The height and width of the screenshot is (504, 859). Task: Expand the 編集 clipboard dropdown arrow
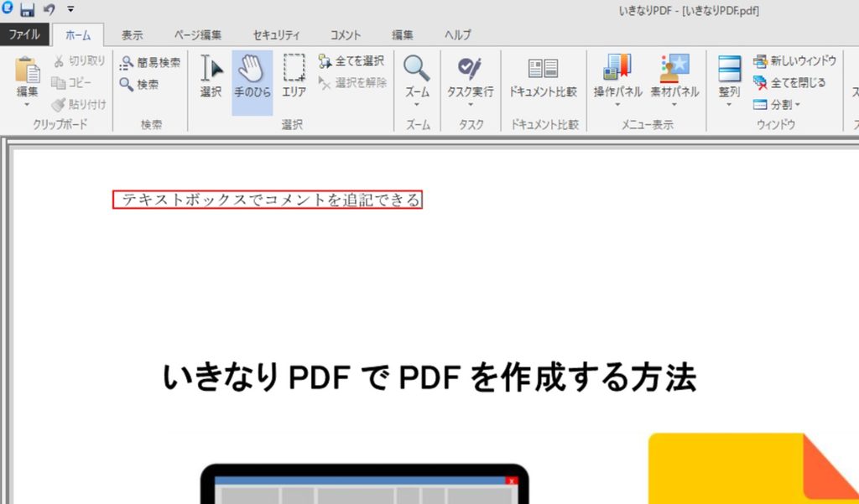pyautogui.click(x=27, y=105)
